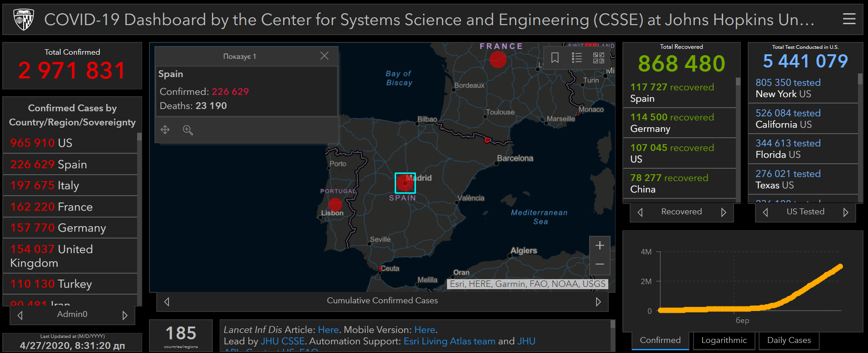Image resolution: width=868 pixels, height=353 pixels.
Task: Click left arrow next to US Tested
Action: click(765, 212)
